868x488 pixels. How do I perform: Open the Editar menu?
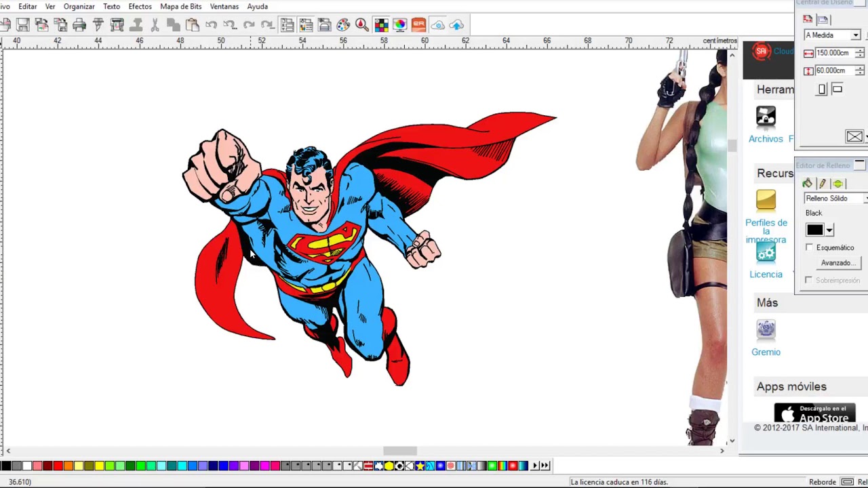click(28, 7)
